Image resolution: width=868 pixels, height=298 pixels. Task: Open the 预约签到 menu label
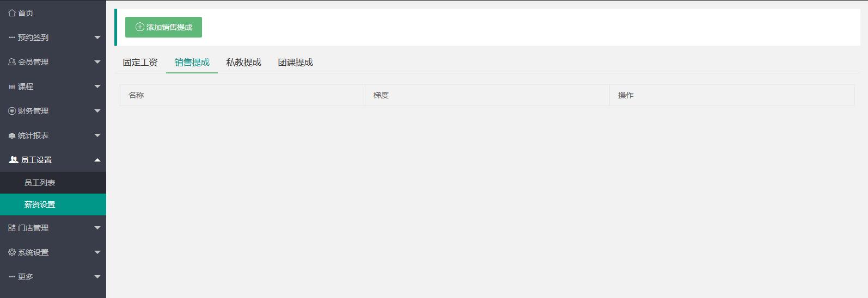pos(33,38)
